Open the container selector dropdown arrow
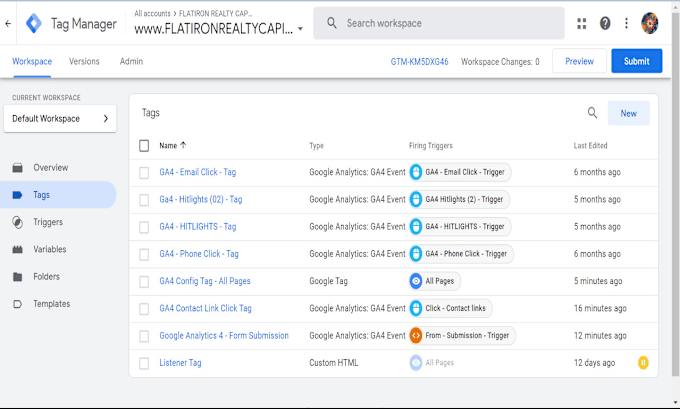Viewport: 680px width, 409px height. 300,29
